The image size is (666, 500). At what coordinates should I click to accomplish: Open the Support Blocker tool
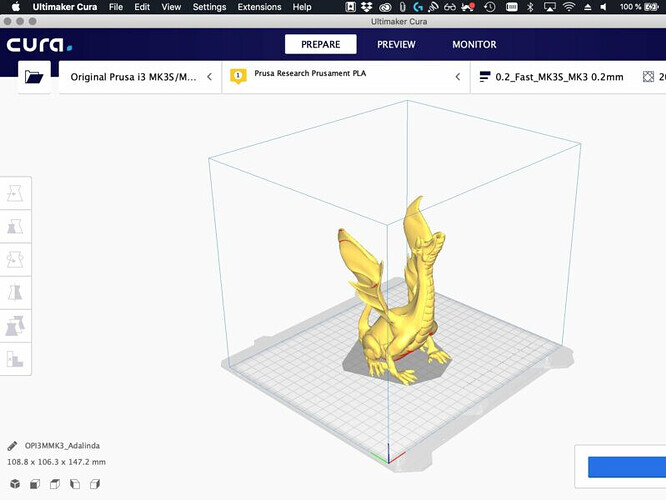15,359
